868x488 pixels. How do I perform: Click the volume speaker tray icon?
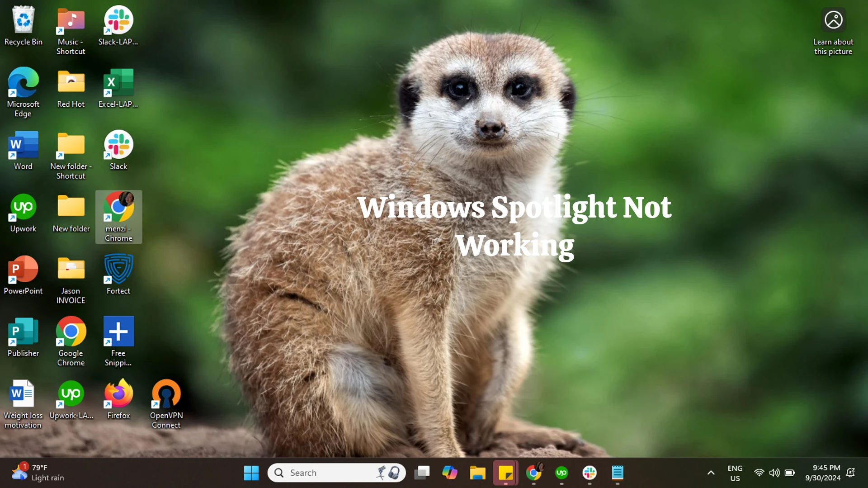pyautogui.click(x=774, y=473)
